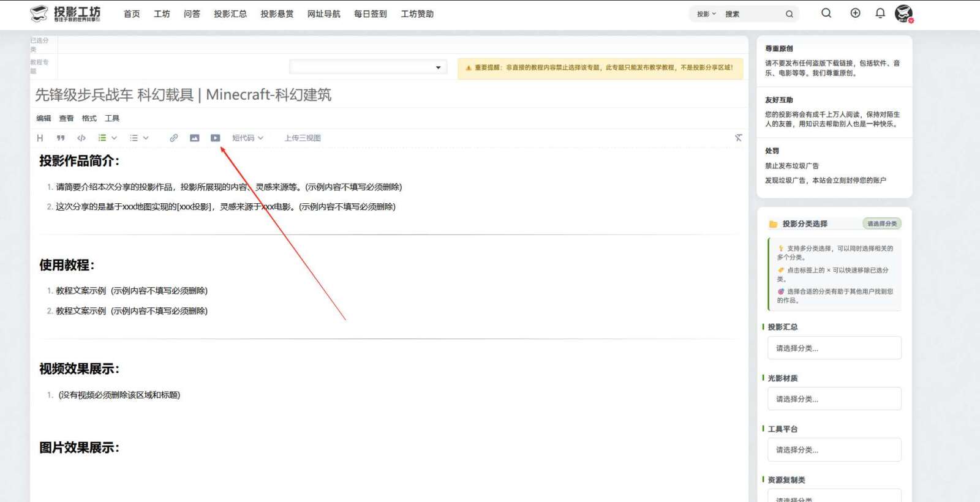Insert a video with the play icon

point(216,138)
